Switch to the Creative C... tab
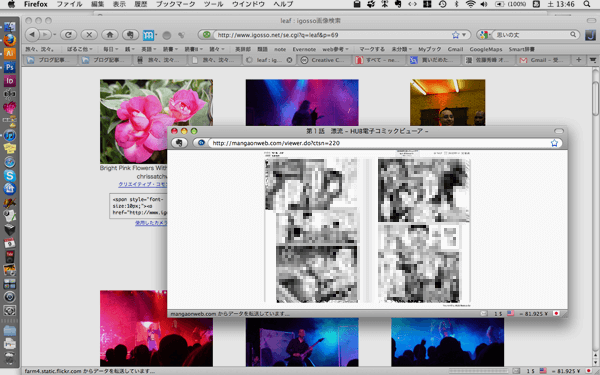Viewport: 600px width, 375px height. [x=324, y=60]
